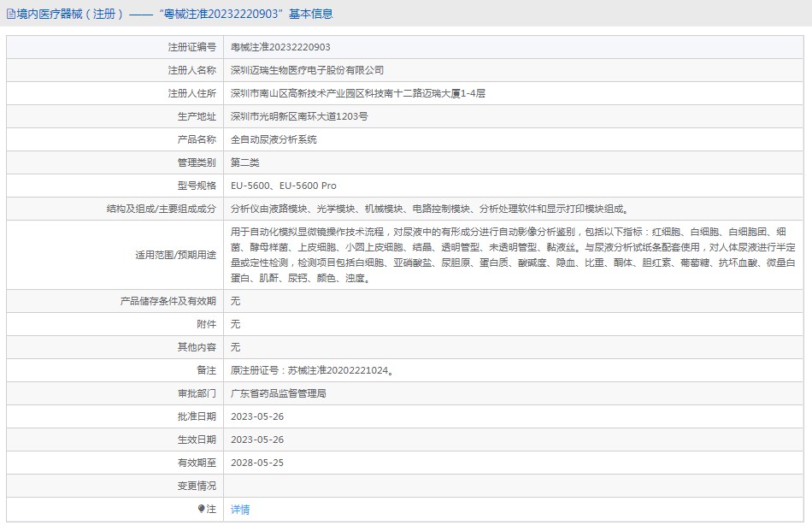Select the registrant name 深圳迈瑞生物医疗电子股份有限公司

click(307, 70)
